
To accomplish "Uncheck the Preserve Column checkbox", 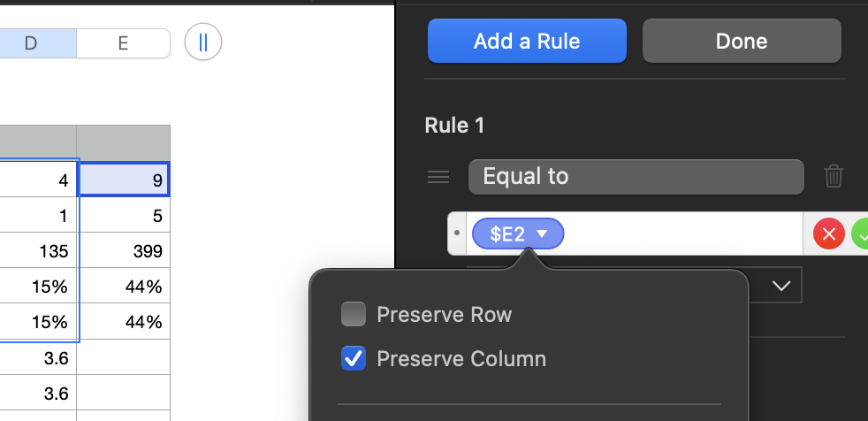I will 354,358.
